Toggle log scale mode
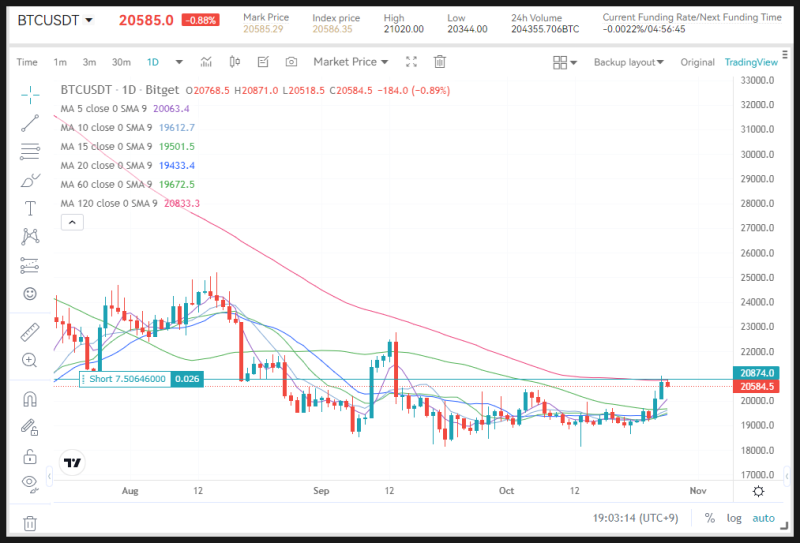800x543 pixels. click(734, 518)
